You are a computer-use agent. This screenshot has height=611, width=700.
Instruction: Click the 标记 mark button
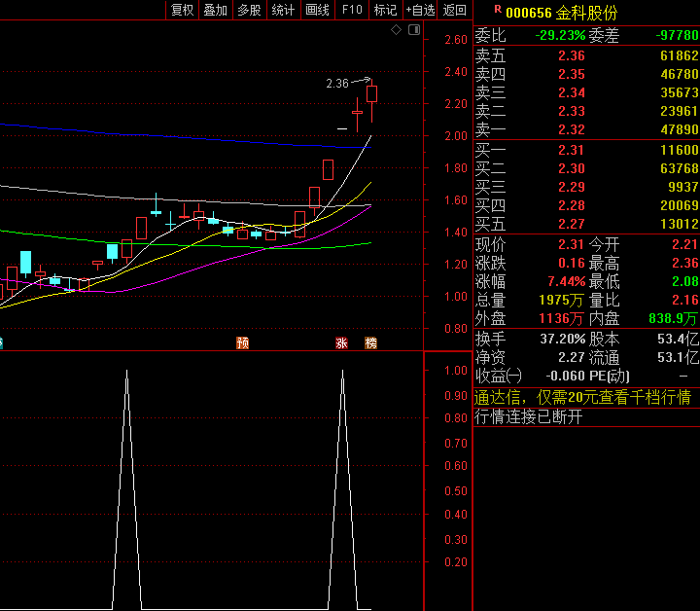point(386,10)
